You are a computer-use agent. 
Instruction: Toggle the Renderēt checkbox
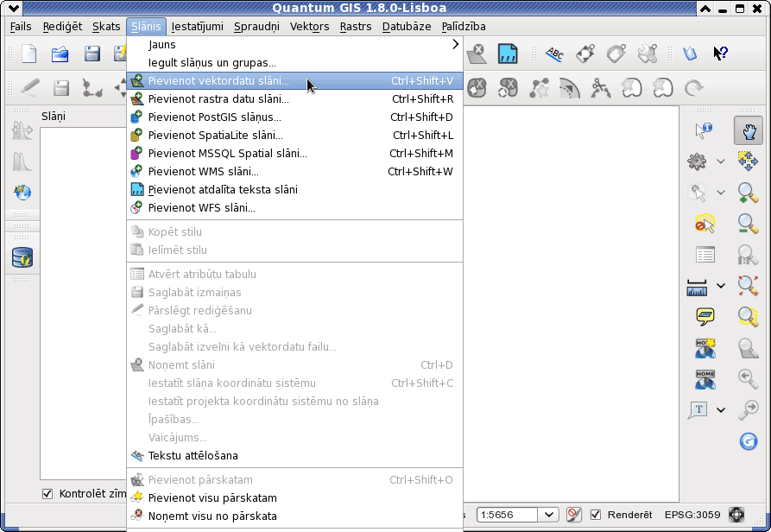coord(596,515)
